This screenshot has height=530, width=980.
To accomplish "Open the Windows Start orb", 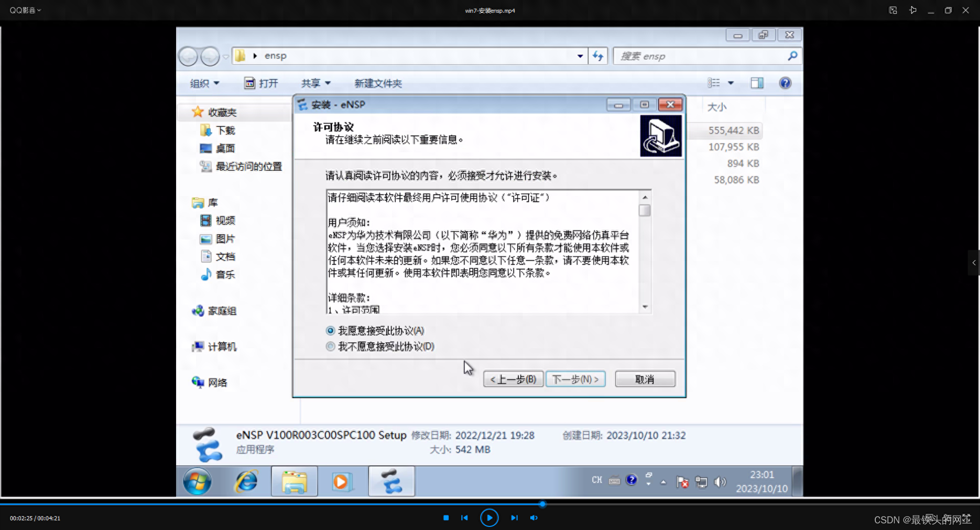I will tap(197, 481).
